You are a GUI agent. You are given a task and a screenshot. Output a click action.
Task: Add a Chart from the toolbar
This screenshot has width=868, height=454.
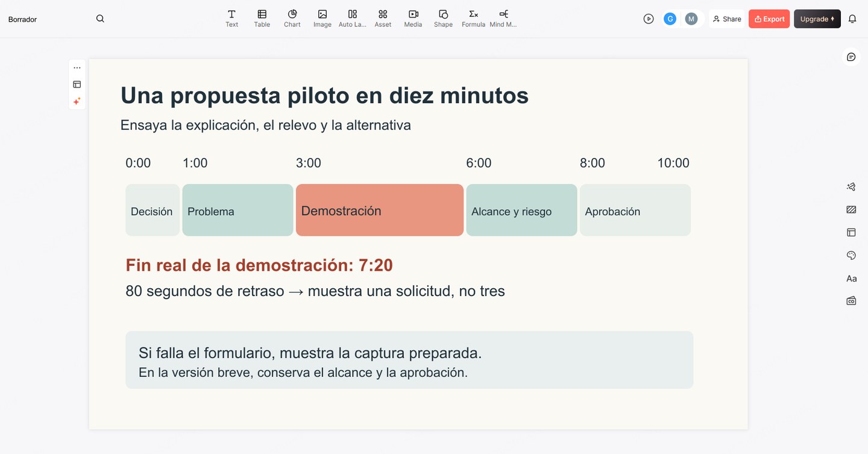(x=292, y=19)
